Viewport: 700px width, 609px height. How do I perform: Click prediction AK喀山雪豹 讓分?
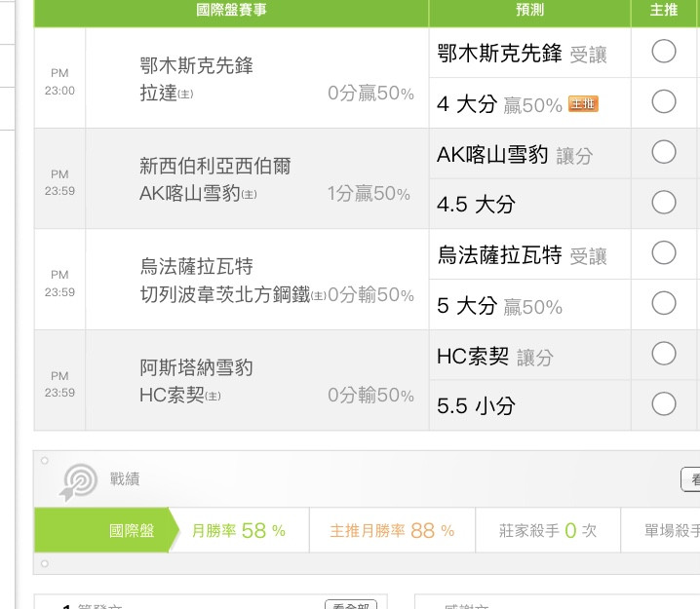515,155
